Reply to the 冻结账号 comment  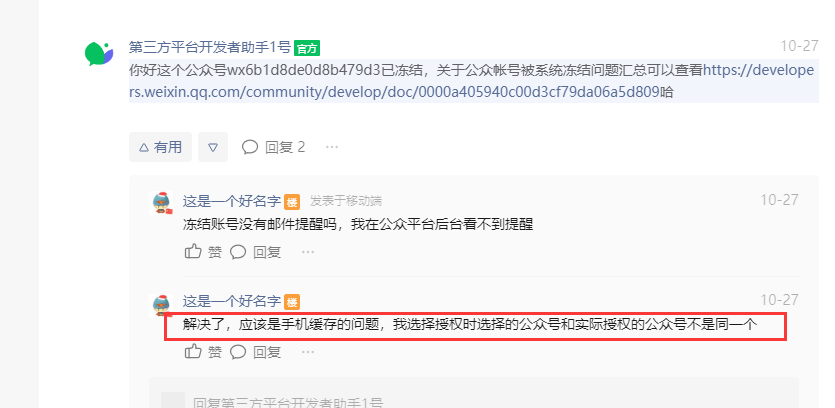click(x=255, y=251)
